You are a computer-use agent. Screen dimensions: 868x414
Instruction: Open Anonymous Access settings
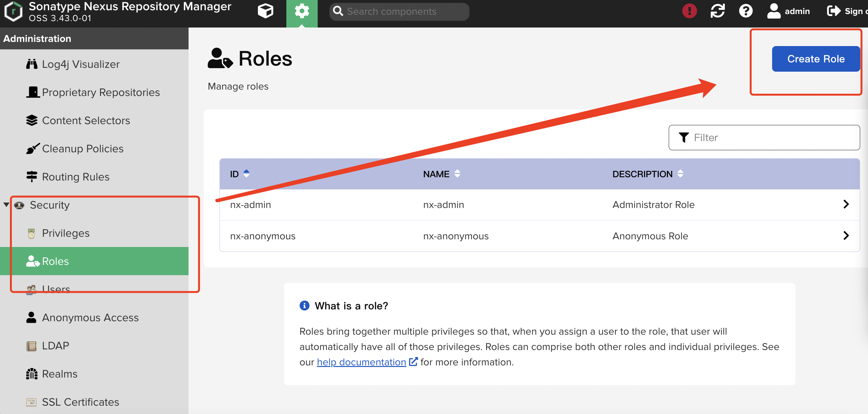(90, 317)
